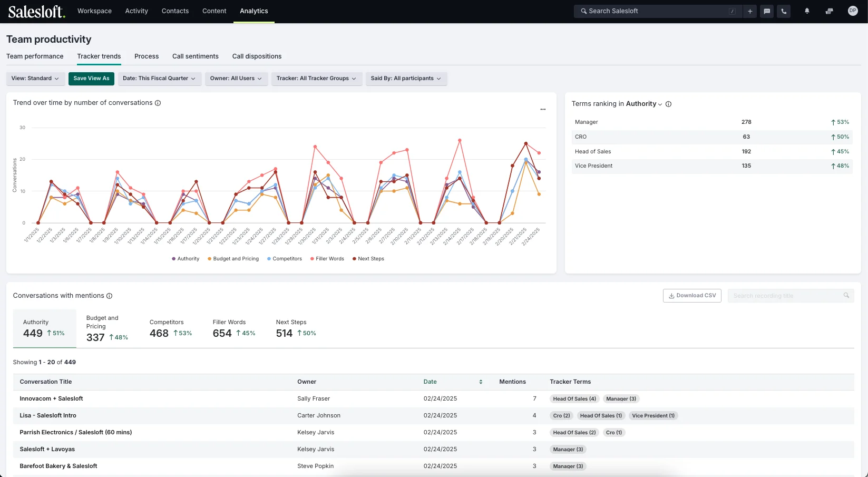Screen dimensions: 868x477
Task: Open the phone dialer icon
Action: click(x=784, y=11)
